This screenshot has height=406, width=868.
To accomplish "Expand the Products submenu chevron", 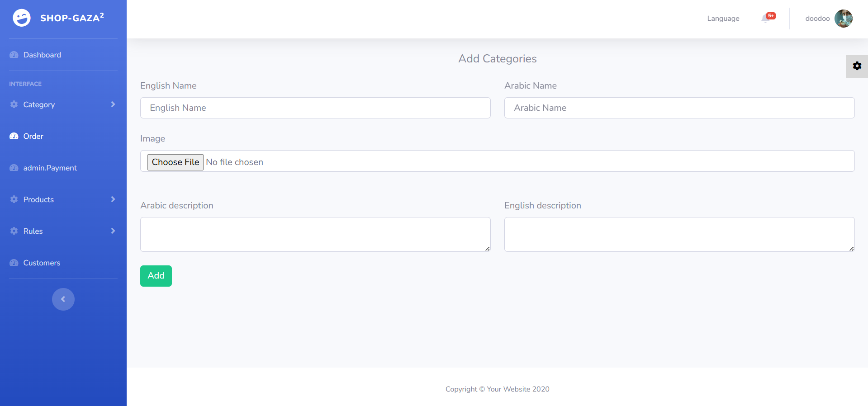I will (113, 199).
